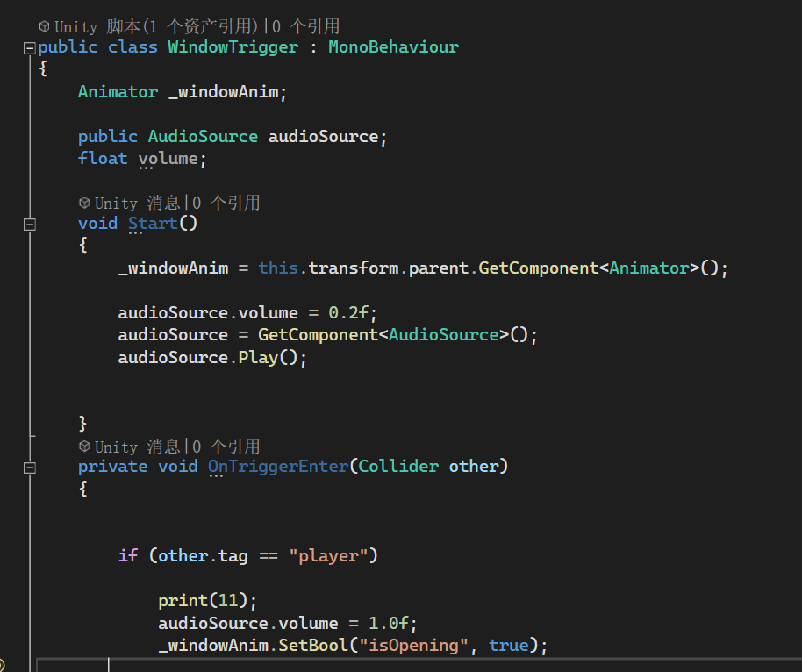Open '0 个引用' CodeLens above OnTriggerEnter

(x=226, y=447)
